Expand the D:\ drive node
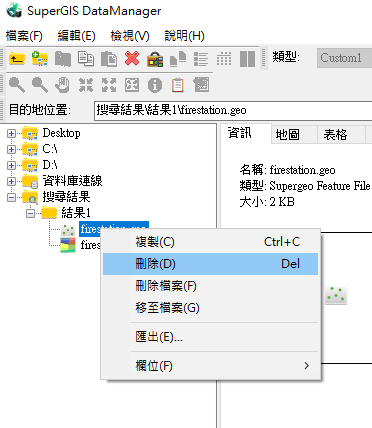This screenshot has width=372, height=428. point(11,165)
